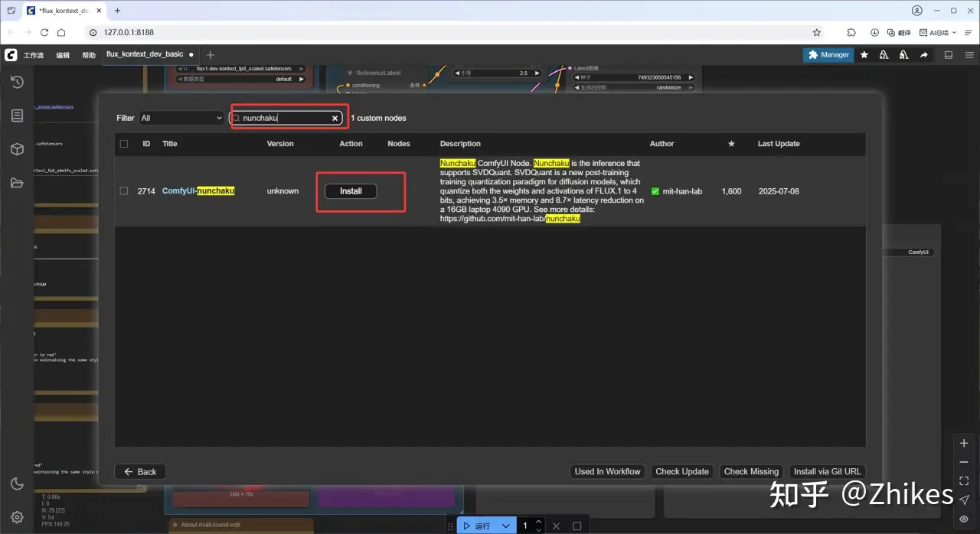Viewport: 980px width, 534px height.
Task: Open browser profile account icon
Action: pos(917,11)
